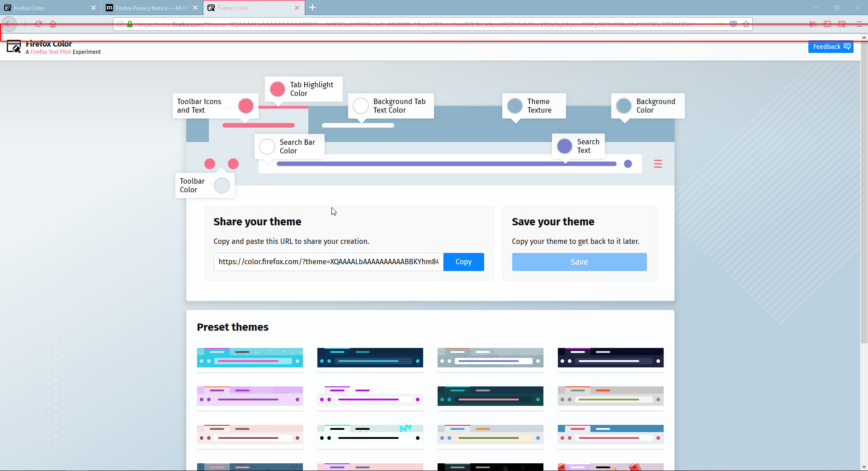Click the Firefox Color extension toolbar icon
The width and height of the screenshot is (868, 471).
[842, 24]
